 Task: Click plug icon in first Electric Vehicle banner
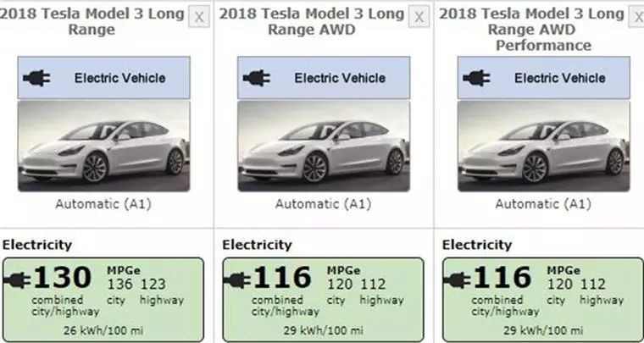36,78
